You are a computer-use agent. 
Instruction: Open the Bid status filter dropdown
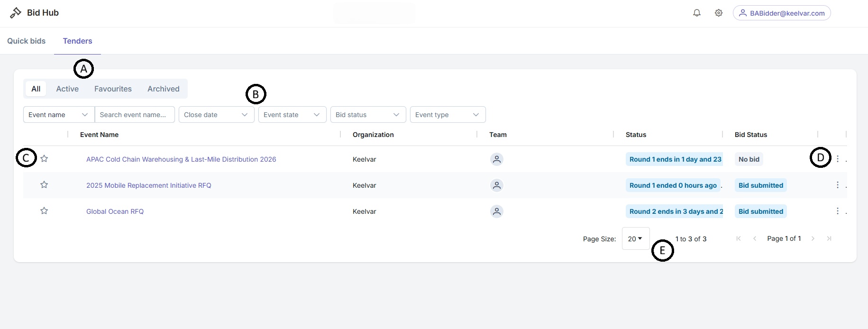[x=368, y=115]
